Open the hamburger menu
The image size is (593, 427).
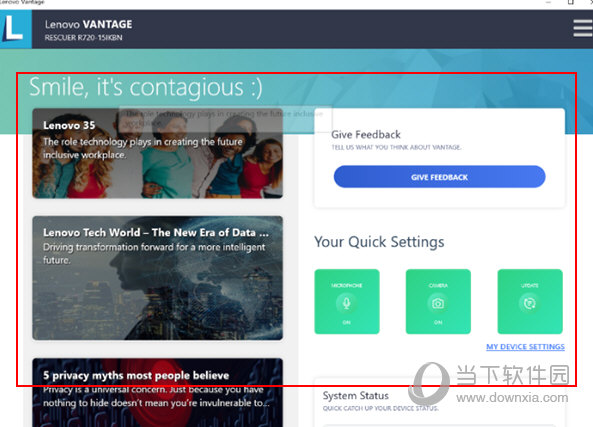pos(583,28)
